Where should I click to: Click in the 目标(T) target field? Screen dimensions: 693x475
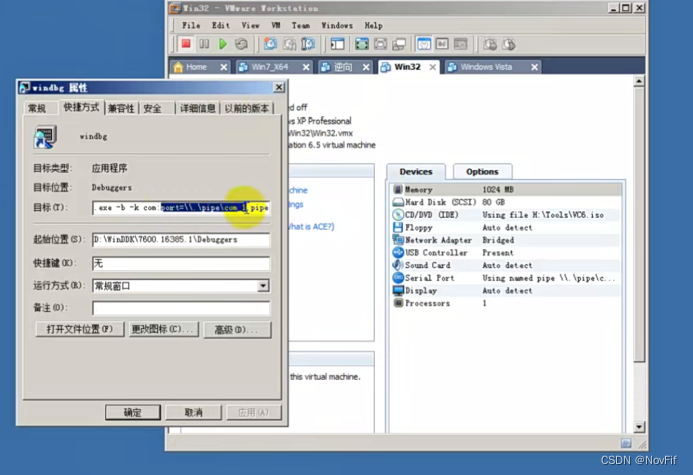tap(181, 208)
